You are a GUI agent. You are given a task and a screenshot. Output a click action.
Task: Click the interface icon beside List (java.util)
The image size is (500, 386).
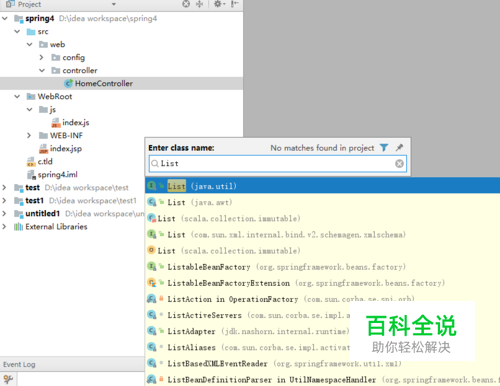tap(152, 186)
